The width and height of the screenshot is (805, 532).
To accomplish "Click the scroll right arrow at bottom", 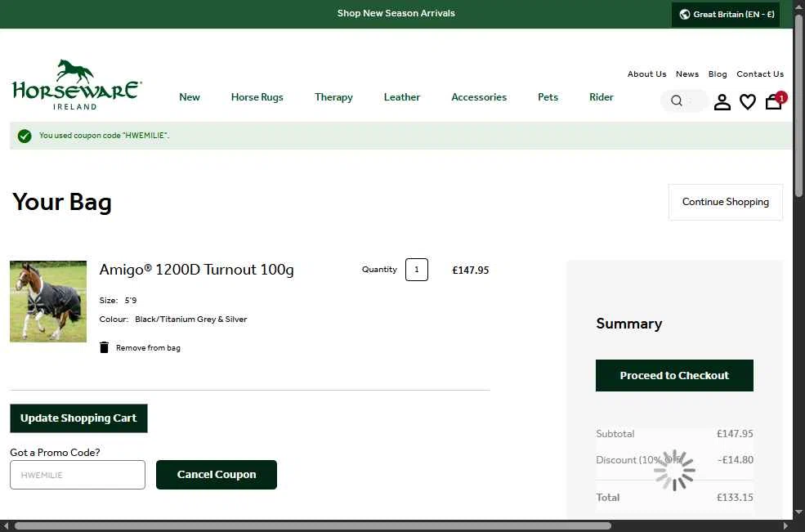I will 785,525.
